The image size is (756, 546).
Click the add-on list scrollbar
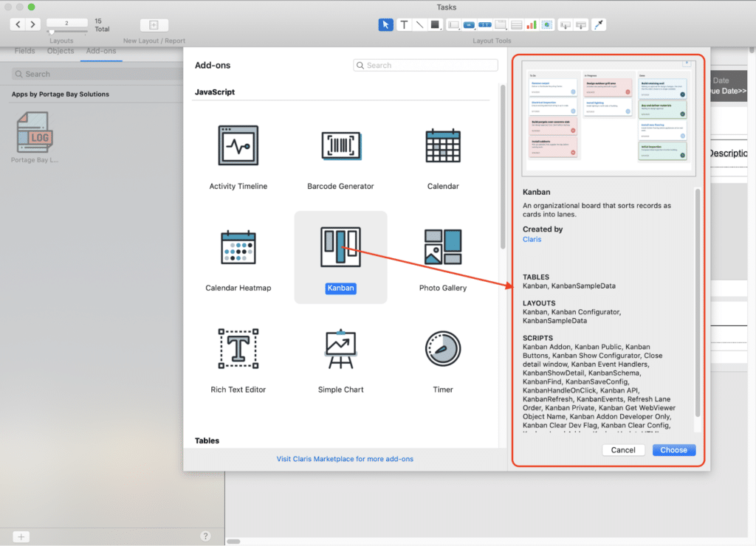(502, 167)
